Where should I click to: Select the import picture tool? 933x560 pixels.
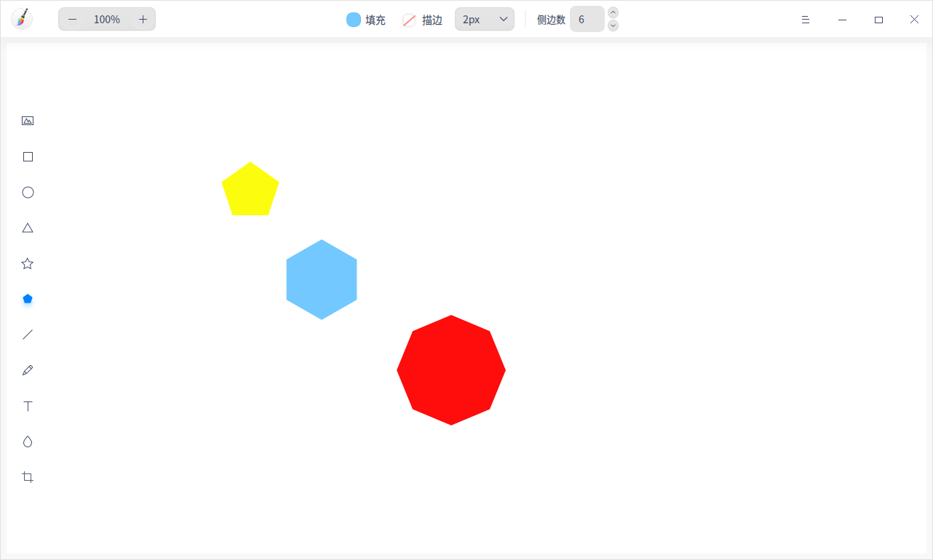pyautogui.click(x=28, y=121)
